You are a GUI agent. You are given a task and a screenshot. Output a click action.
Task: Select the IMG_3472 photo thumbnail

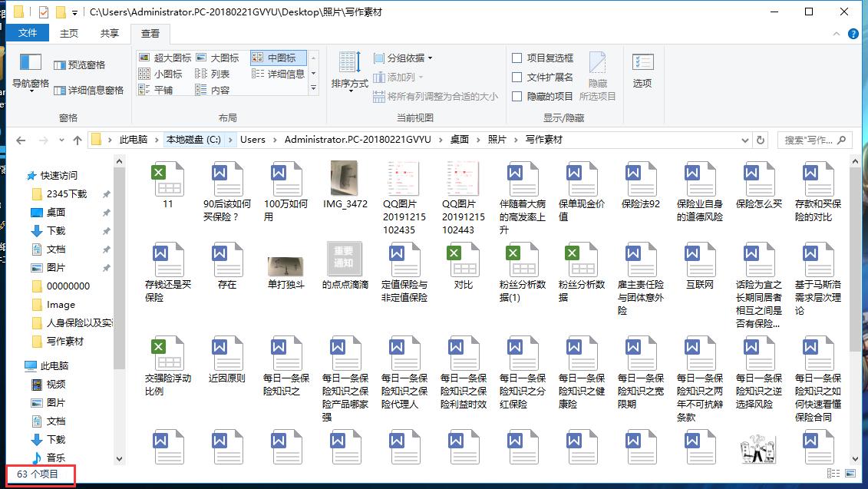(345, 180)
